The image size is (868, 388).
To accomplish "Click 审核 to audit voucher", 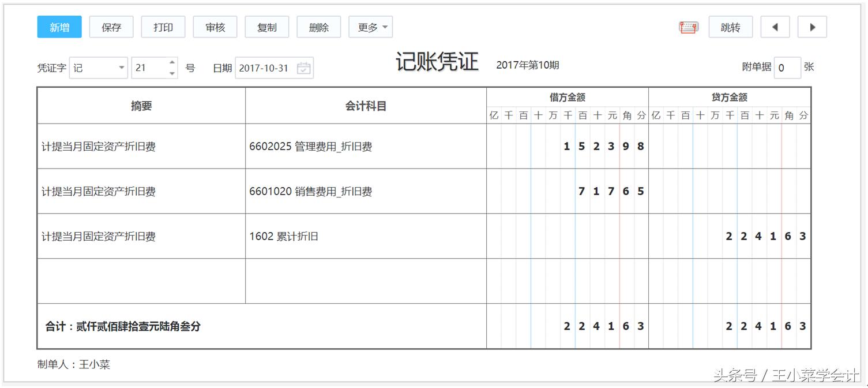I will 215,27.
